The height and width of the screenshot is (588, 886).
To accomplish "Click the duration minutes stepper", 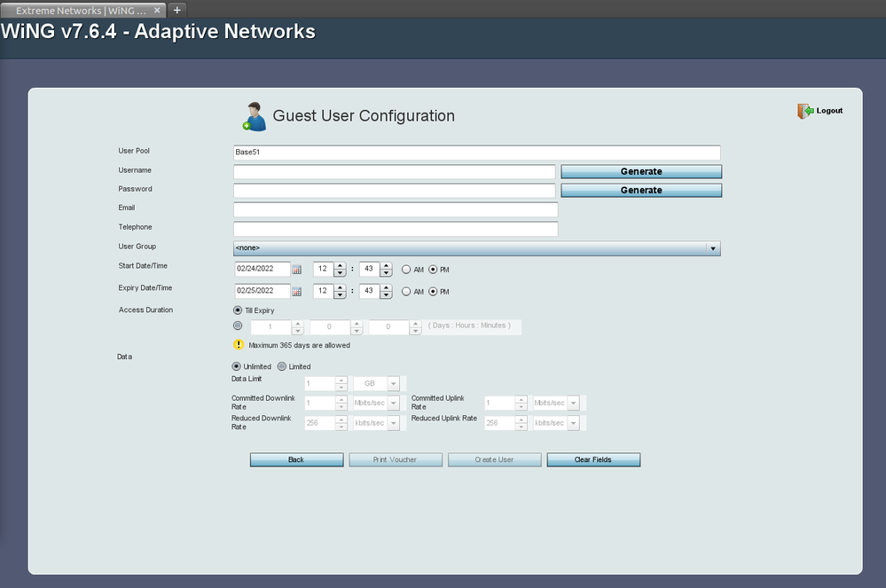I will [415, 327].
